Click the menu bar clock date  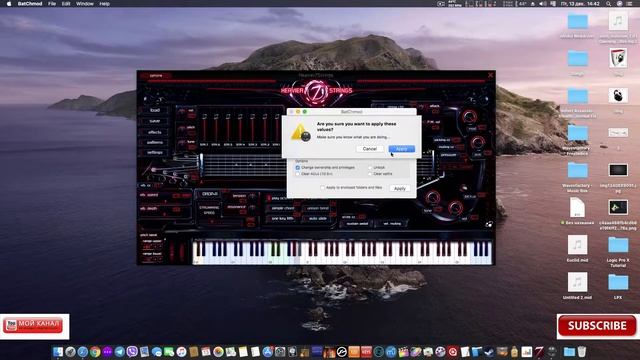[581, 4]
